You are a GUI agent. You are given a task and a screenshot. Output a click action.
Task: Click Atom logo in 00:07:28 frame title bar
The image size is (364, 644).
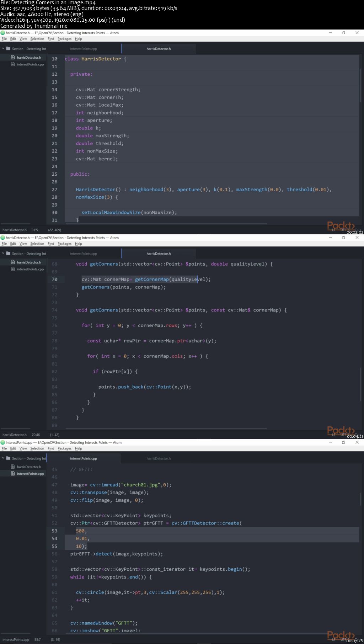pyautogui.click(x=2, y=442)
